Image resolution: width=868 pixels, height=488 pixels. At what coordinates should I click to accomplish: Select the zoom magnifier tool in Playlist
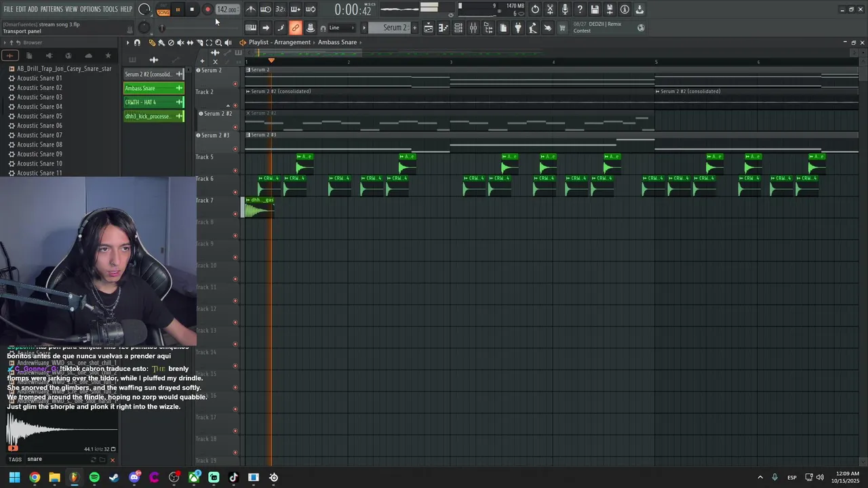(x=218, y=42)
